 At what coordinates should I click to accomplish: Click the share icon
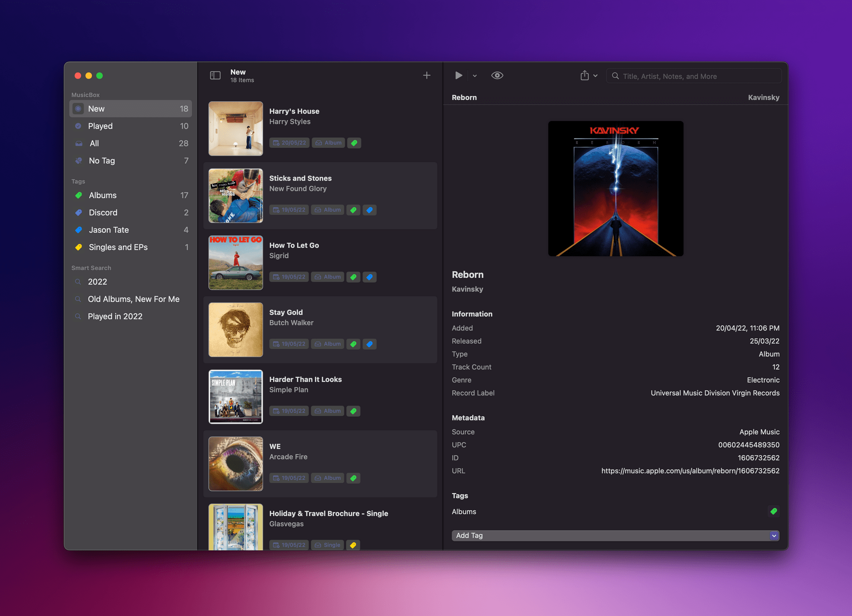click(585, 75)
